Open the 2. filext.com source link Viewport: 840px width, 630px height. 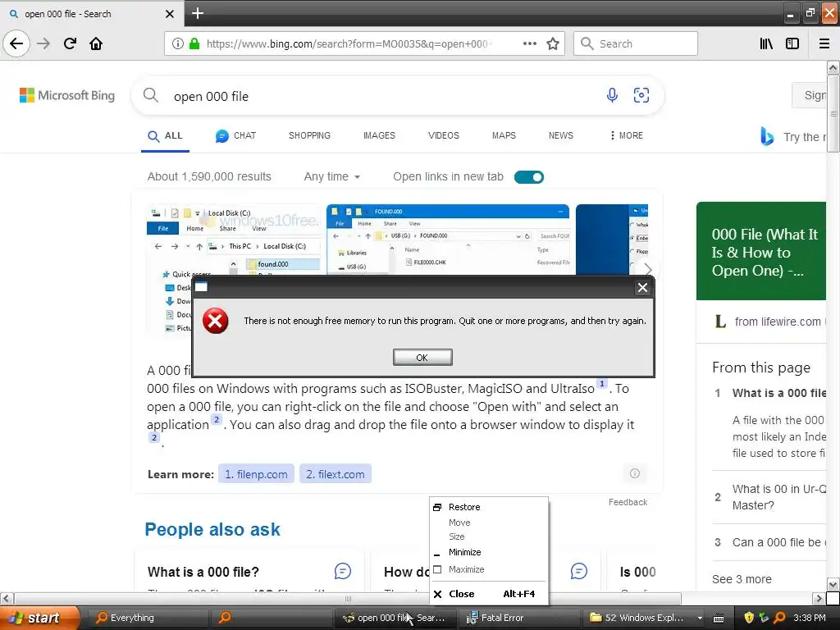click(336, 473)
